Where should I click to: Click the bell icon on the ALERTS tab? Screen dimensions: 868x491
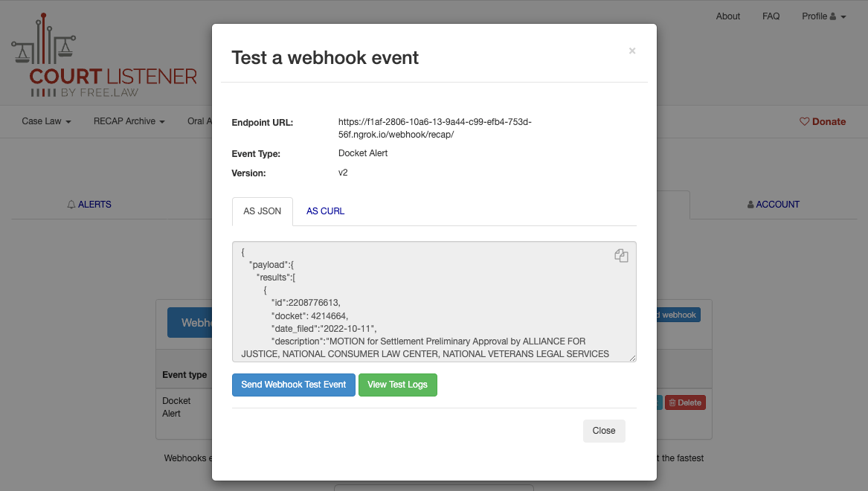point(71,204)
